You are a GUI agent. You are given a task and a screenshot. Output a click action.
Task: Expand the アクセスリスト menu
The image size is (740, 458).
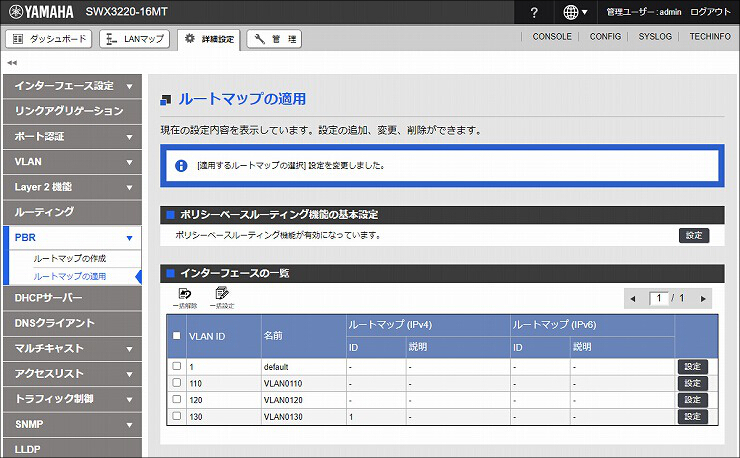tap(72, 374)
